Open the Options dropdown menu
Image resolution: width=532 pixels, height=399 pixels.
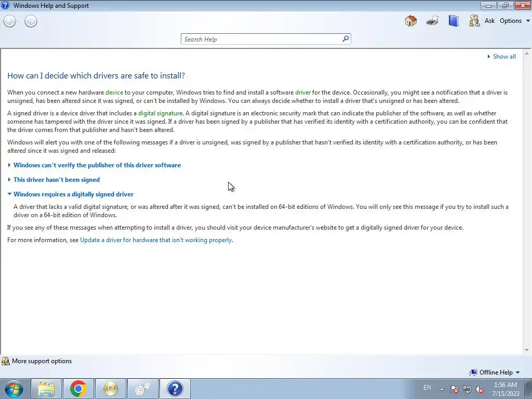(x=514, y=21)
